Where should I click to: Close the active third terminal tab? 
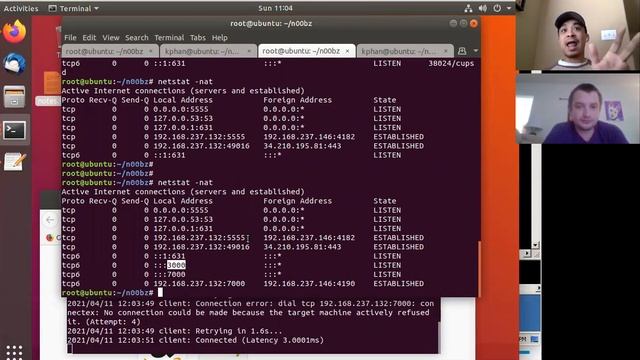[347, 51]
